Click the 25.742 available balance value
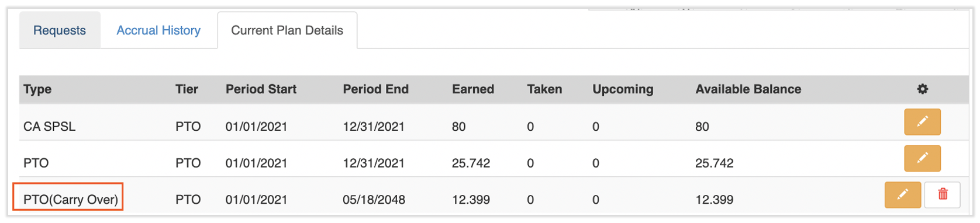This screenshot has height=223, width=980. point(715,163)
